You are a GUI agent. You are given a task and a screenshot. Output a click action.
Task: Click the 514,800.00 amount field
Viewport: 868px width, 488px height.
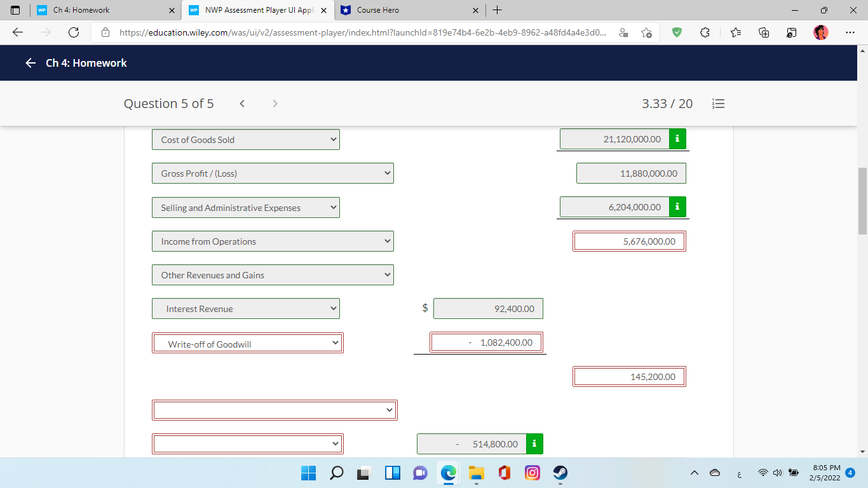[x=471, y=444]
